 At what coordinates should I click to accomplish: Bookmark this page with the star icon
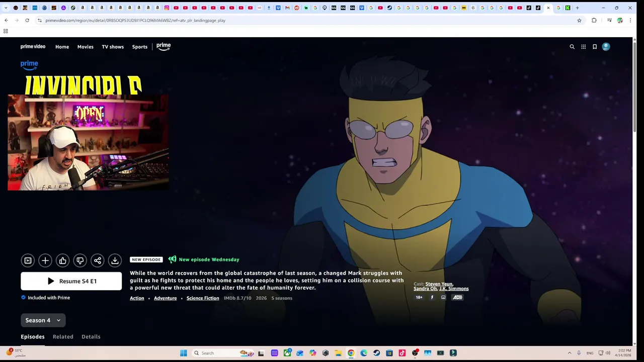(579, 20)
